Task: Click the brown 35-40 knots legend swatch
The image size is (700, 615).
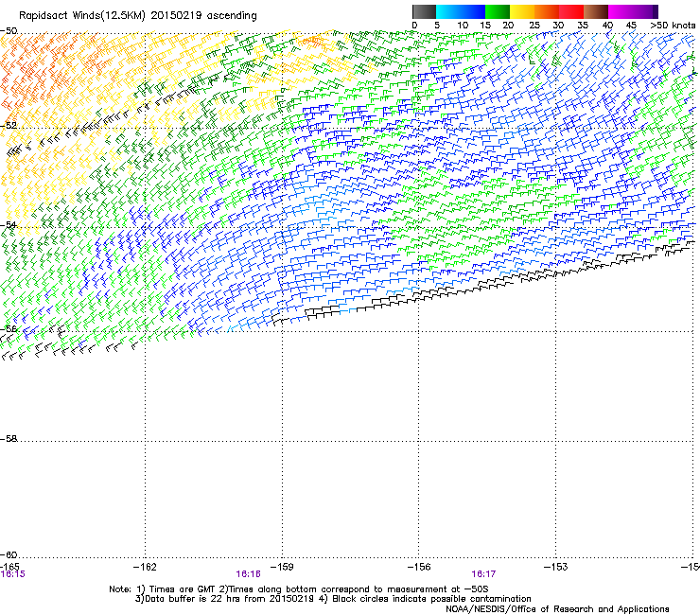Action: tap(596, 11)
